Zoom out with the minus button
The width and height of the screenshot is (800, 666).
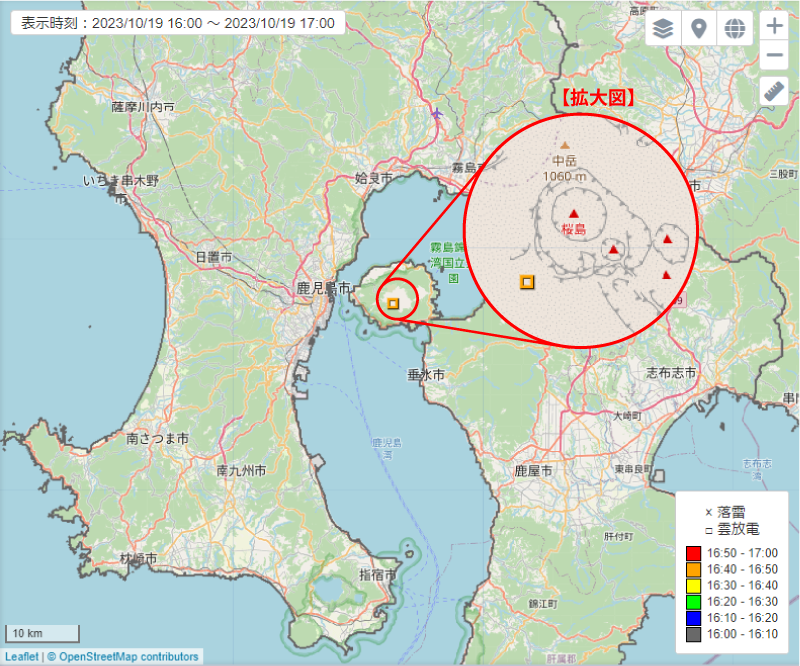[x=774, y=56]
